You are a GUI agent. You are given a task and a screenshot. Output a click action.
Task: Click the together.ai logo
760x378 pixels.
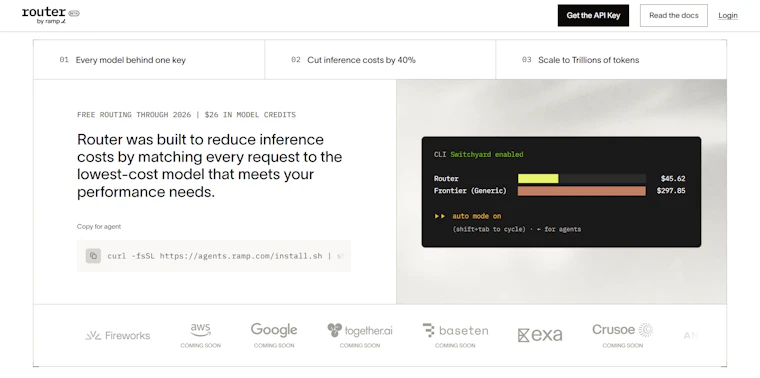click(x=360, y=331)
